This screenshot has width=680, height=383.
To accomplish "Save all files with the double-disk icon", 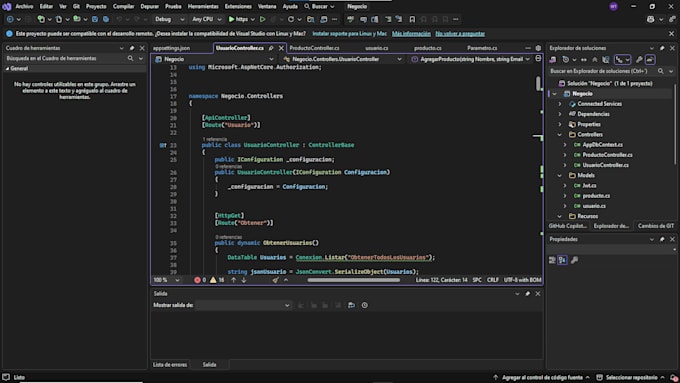I will point(106,19).
